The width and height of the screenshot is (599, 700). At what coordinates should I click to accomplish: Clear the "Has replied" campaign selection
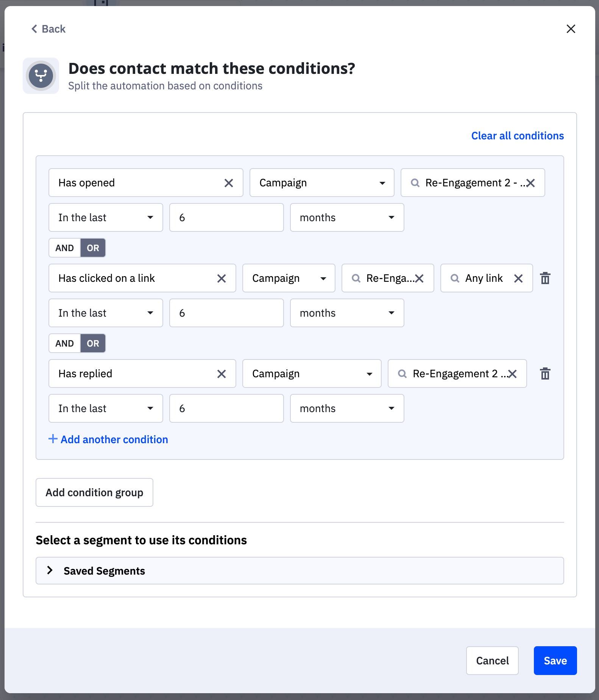click(x=513, y=374)
